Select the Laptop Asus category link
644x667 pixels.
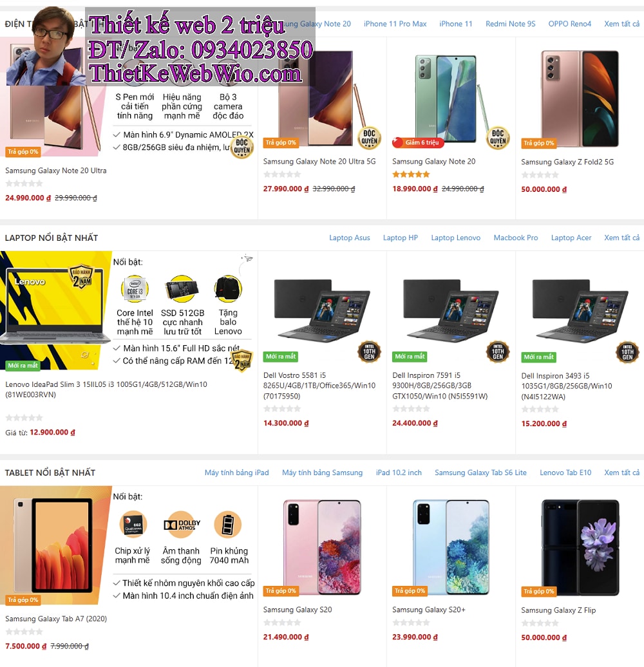pos(350,238)
